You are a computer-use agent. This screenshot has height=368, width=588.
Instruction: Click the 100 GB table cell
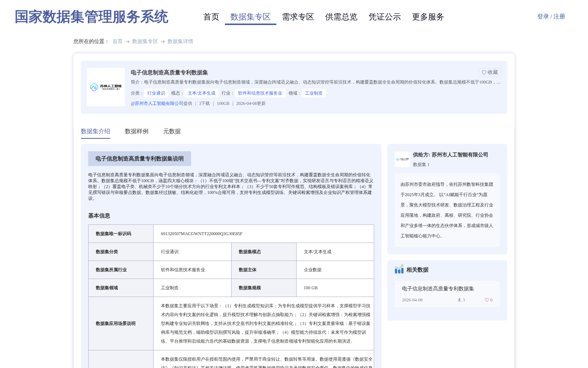tap(335, 288)
